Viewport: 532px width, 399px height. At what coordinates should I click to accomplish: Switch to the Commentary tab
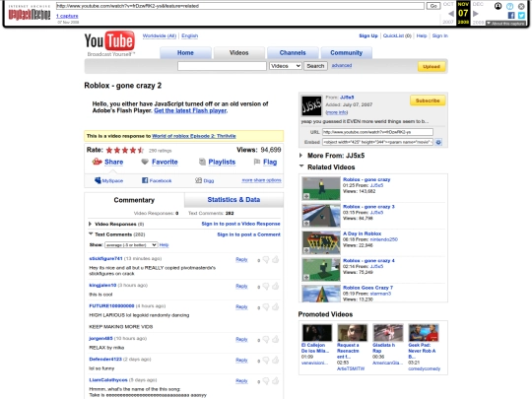point(134,200)
